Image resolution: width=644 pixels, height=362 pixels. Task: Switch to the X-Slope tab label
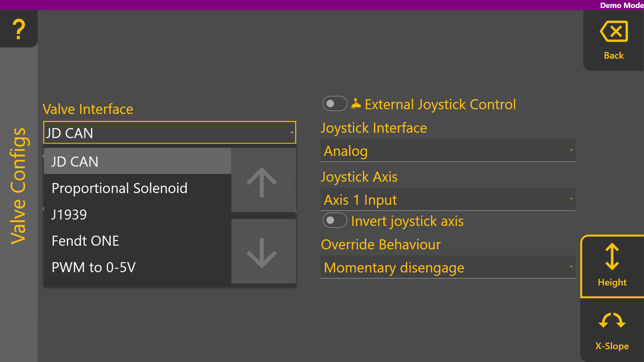pyautogui.click(x=612, y=346)
